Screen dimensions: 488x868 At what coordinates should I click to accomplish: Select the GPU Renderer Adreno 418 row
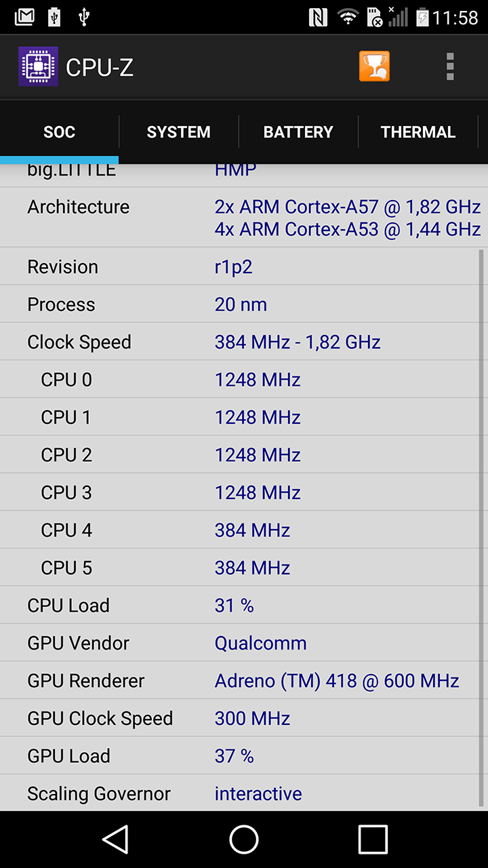(x=239, y=681)
